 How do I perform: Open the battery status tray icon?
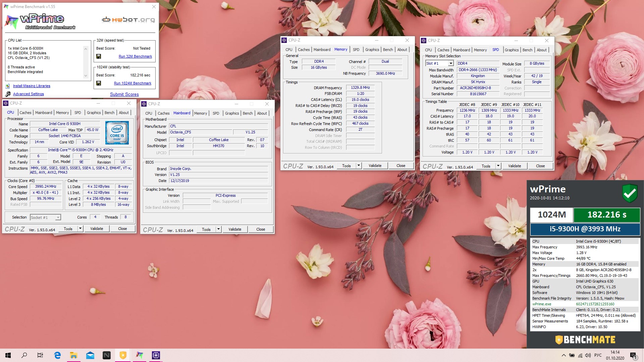[x=572, y=355]
